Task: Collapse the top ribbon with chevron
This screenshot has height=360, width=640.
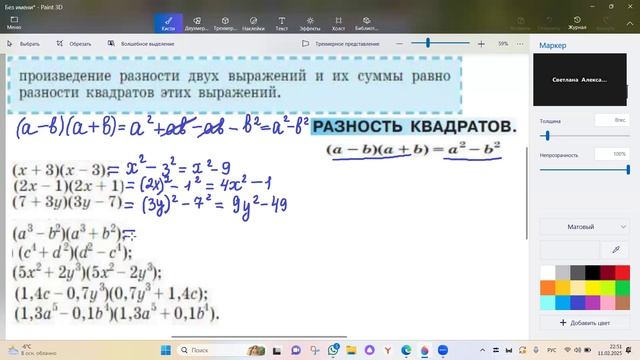Action: (x=630, y=23)
